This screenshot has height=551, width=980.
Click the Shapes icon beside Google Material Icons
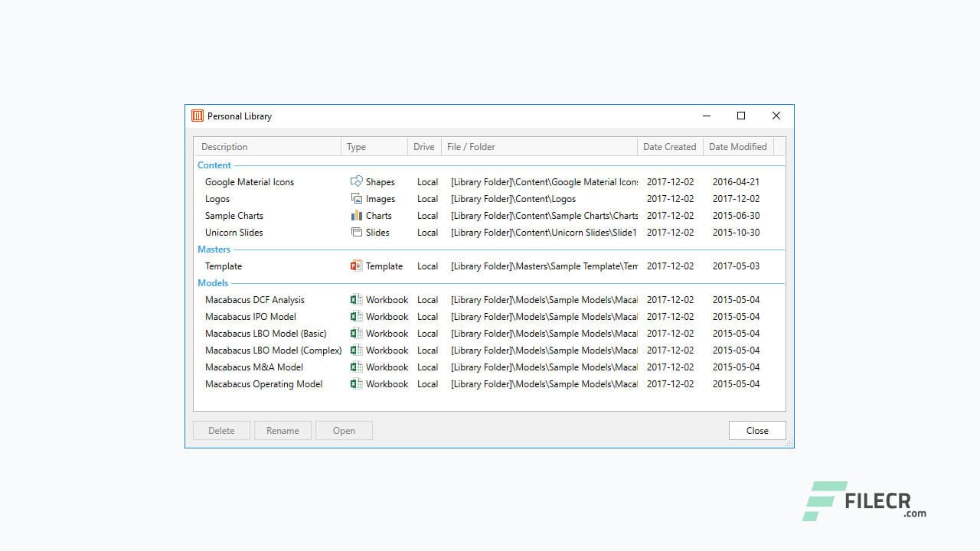pyautogui.click(x=355, y=181)
